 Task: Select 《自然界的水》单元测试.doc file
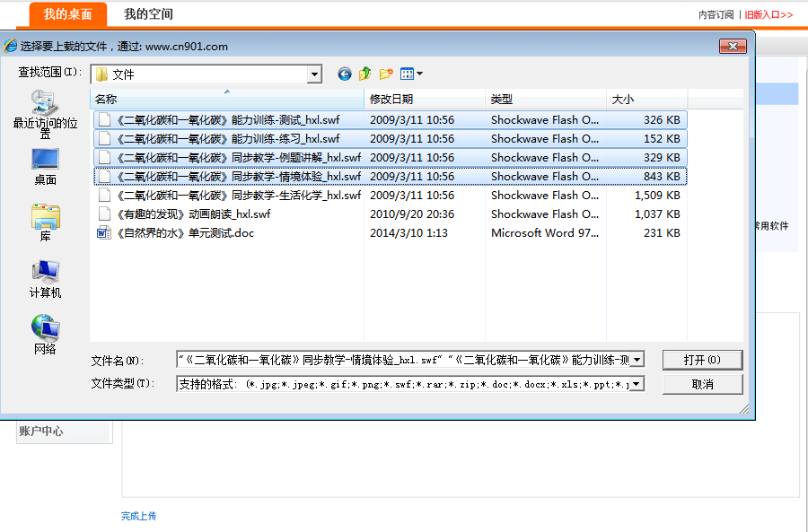coord(188,233)
